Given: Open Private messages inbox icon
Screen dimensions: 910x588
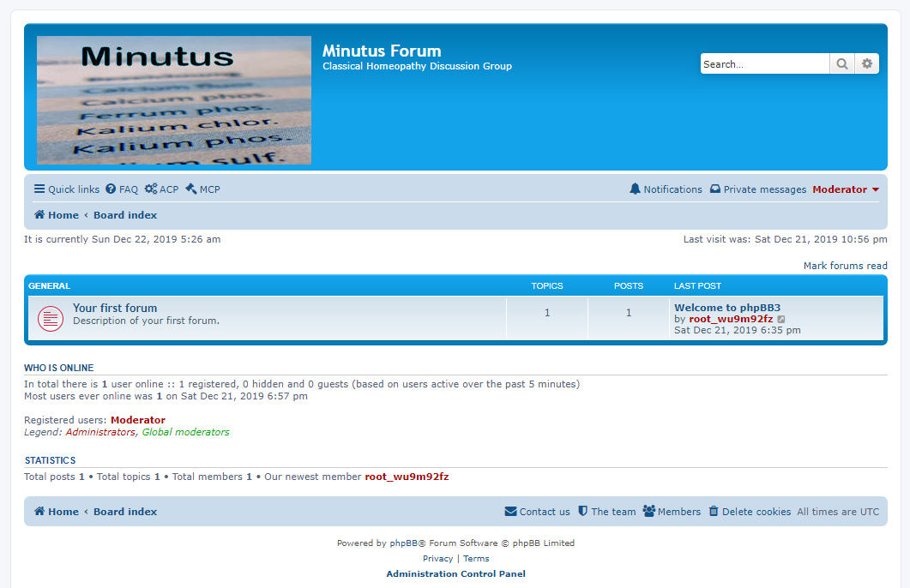Looking at the screenshot, I should tap(714, 189).
